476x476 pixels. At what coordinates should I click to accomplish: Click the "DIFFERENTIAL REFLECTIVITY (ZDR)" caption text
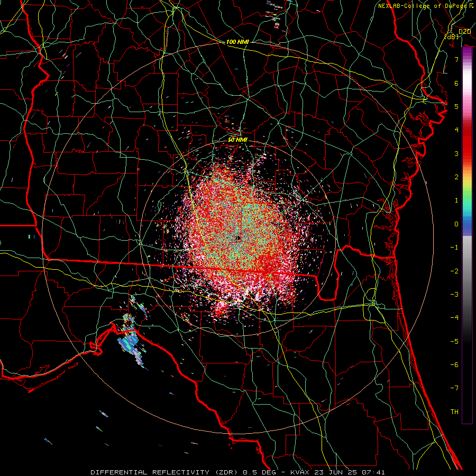click(164, 472)
